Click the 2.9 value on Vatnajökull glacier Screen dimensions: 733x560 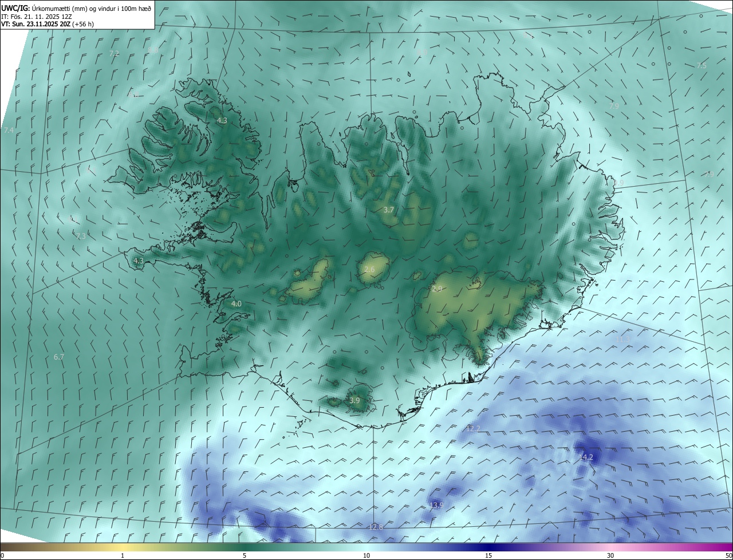(x=437, y=289)
